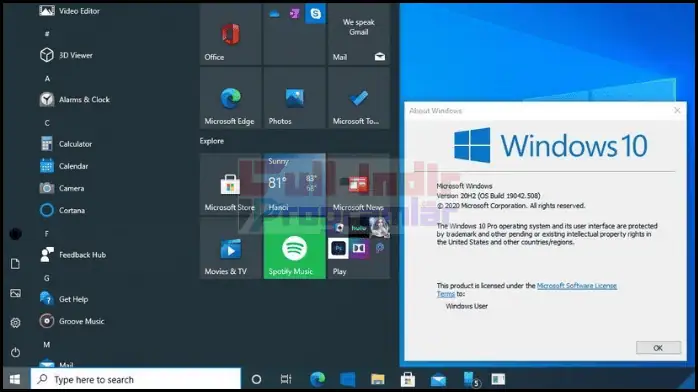Screen dimensions: 698x392
Task: Open Settings gear in Start sidebar
Action: (x=15, y=323)
